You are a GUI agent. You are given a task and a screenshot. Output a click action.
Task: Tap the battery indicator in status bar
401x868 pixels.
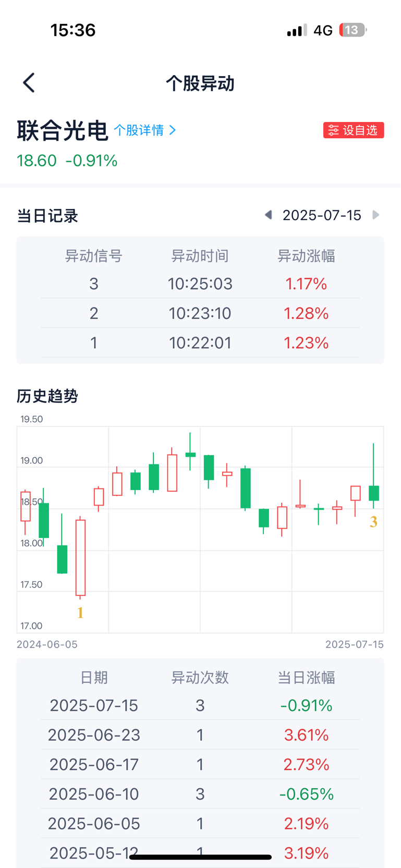click(x=353, y=30)
